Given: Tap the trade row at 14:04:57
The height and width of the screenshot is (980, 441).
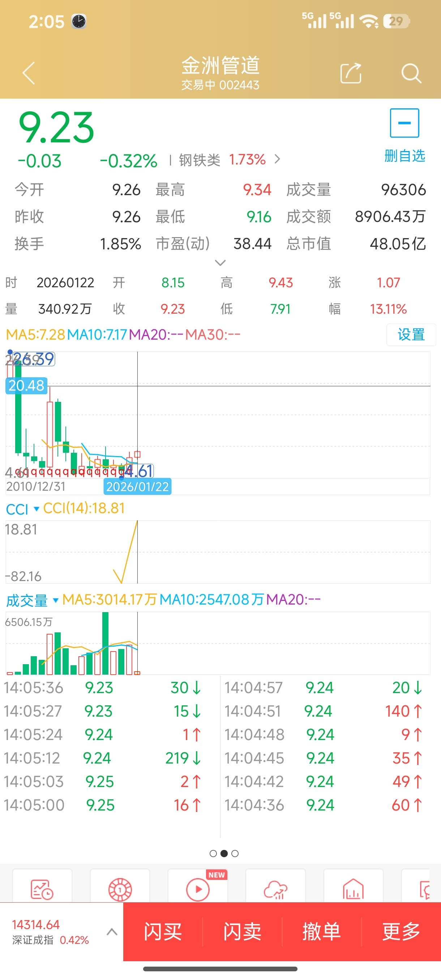Looking at the screenshot, I should (324, 687).
